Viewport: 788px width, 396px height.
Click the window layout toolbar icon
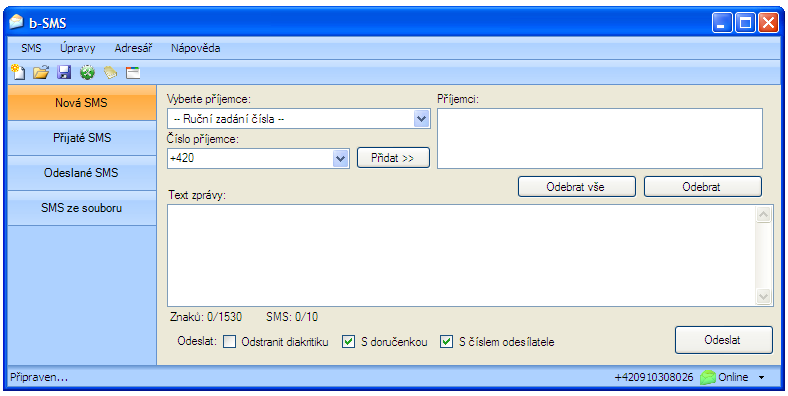pyautogui.click(x=133, y=73)
